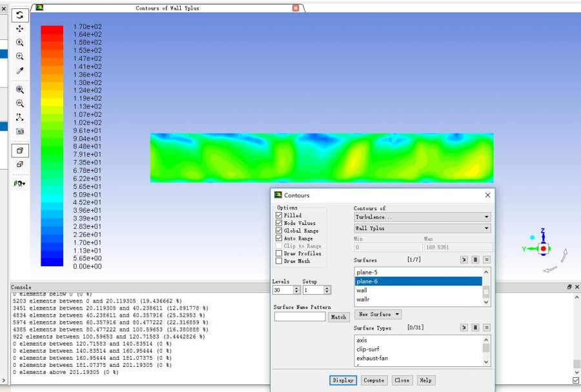The height and width of the screenshot is (392, 581).
Task: Click the yellow band of the color legend
Action: (x=52, y=102)
